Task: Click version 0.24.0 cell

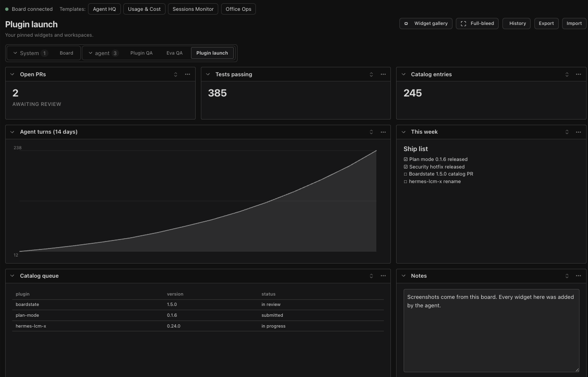Action: pyautogui.click(x=174, y=326)
